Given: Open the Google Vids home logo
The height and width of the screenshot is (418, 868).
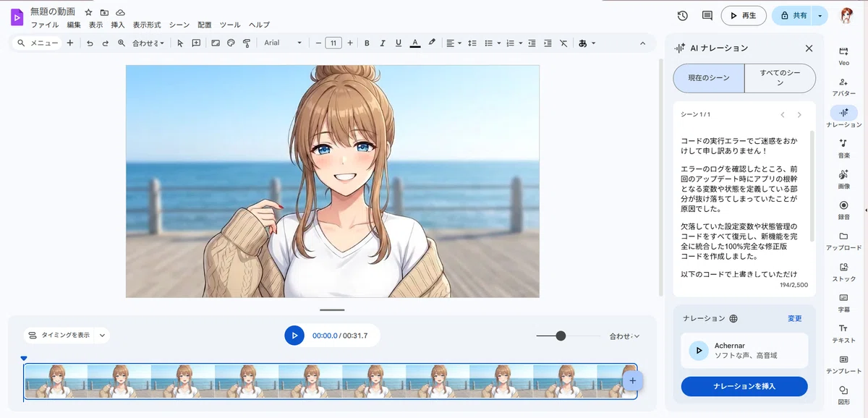Looking at the screenshot, I should [17, 17].
